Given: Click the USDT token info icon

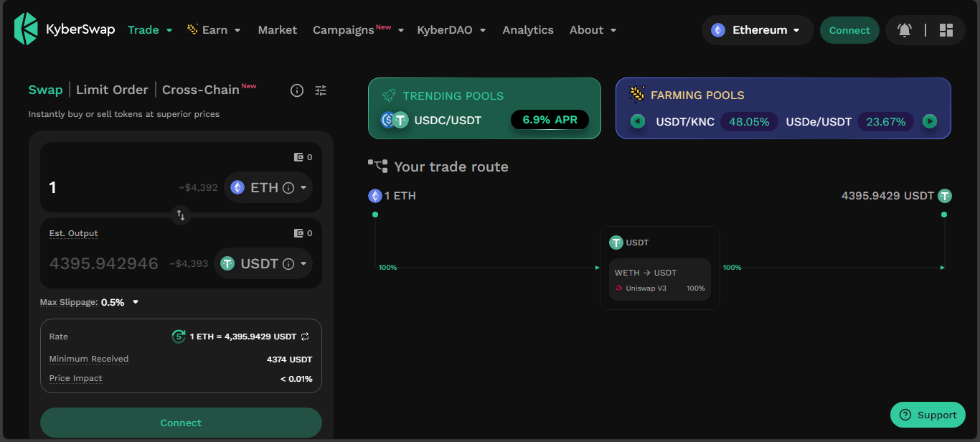Looking at the screenshot, I should [x=288, y=264].
